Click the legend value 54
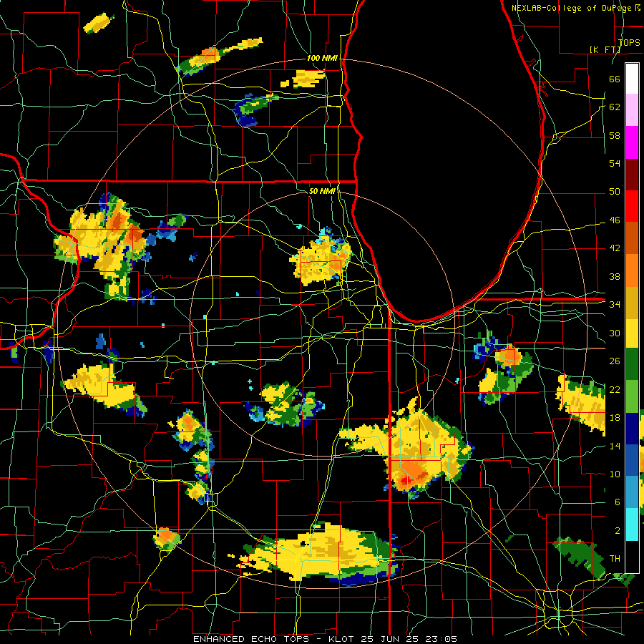The width and height of the screenshot is (644, 644). [615, 163]
